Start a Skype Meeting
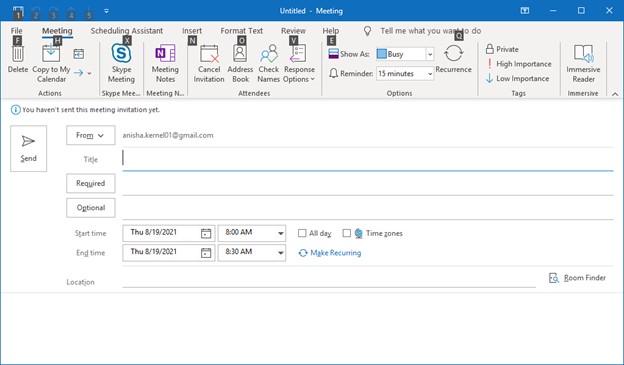This screenshot has width=624, height=365. (121, 63)
